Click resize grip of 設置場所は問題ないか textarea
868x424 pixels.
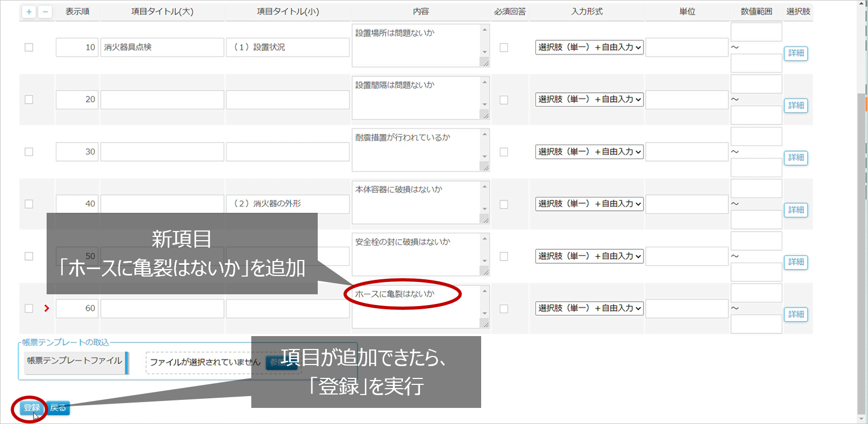[x=485, y=63]
